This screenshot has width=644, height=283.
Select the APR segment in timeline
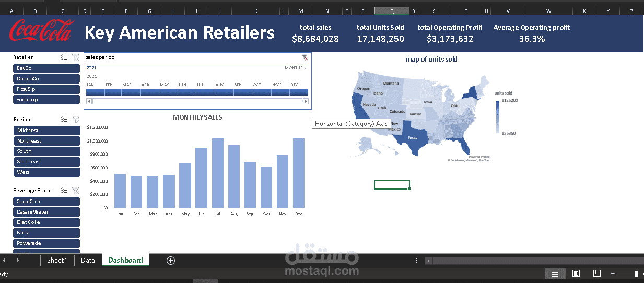(x=150, y=92)
